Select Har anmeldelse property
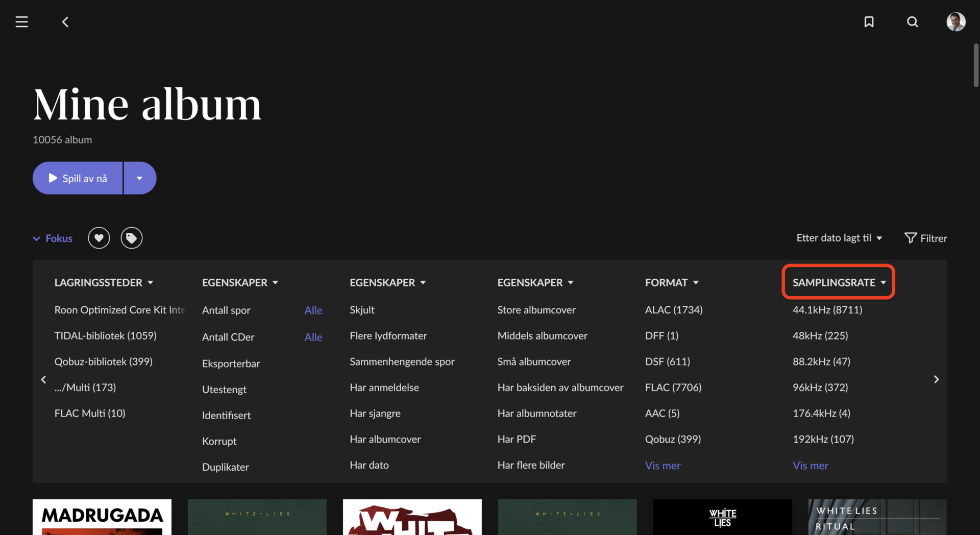Screen dimensions: 980x535 [384, 387]
